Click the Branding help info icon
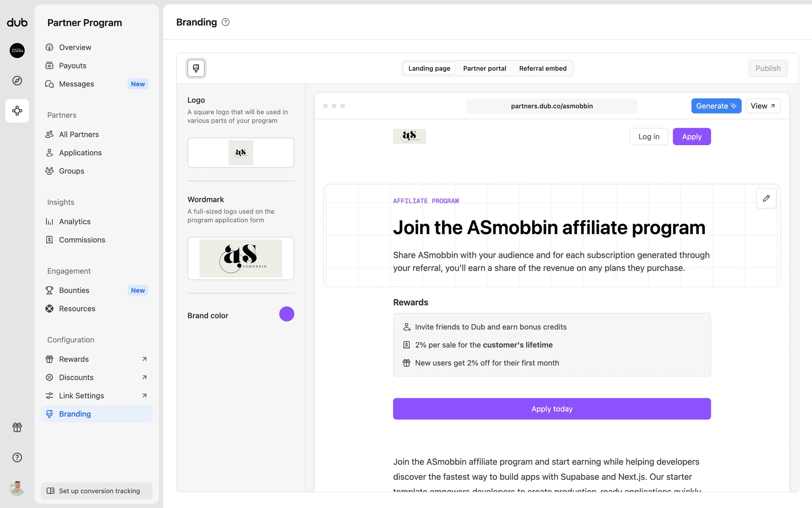812x508 pixels. (225, 22)
